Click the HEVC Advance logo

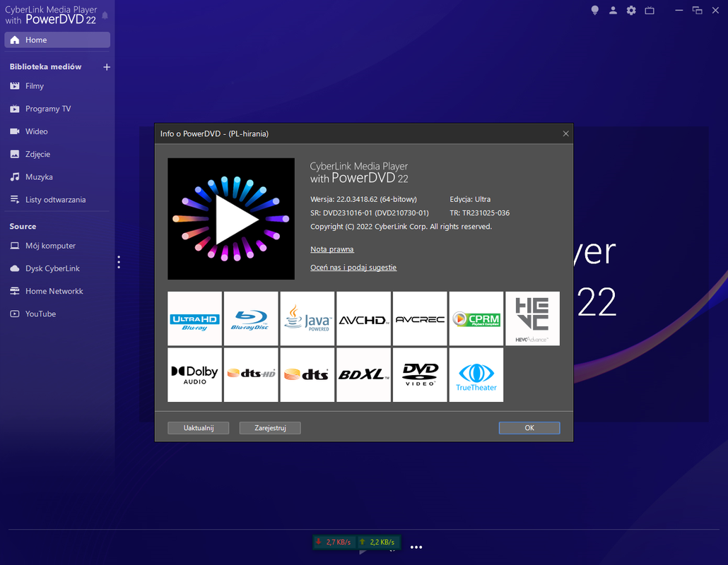coord(532,319)
